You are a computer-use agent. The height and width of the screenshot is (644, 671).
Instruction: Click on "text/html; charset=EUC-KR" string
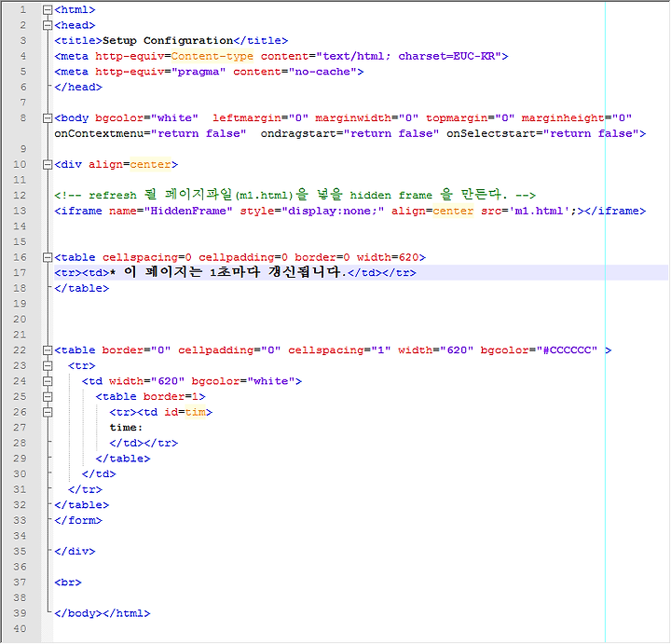point(409,56)
